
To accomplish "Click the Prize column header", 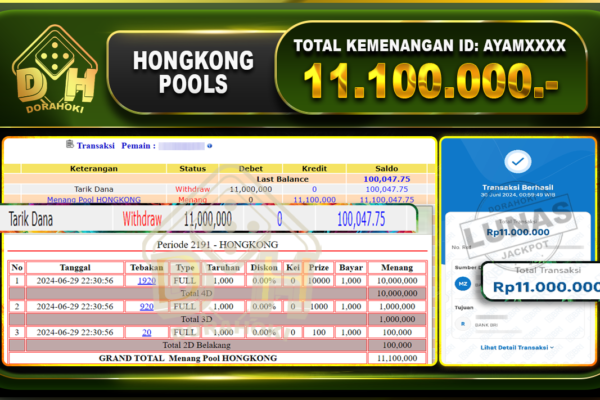I will point(319,268).
